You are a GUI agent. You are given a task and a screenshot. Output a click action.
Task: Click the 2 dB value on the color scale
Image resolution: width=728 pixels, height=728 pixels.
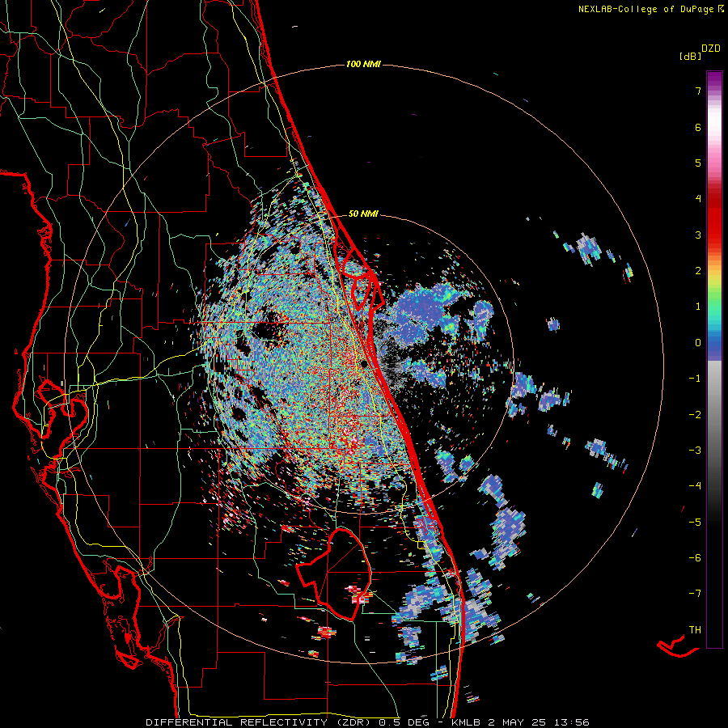[698, 271]
